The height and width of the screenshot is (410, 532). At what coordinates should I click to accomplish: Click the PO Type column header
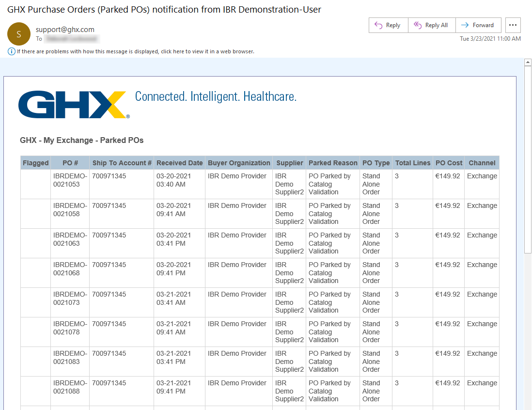pos(376,163)
